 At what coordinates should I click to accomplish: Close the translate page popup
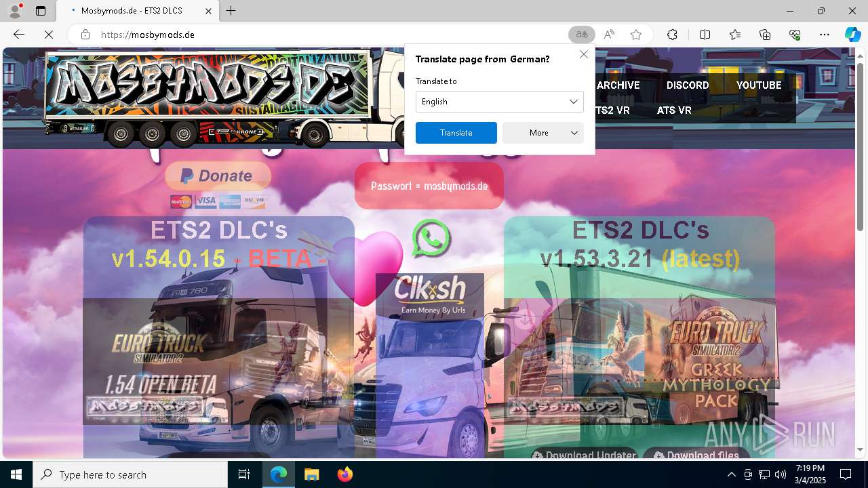click(x=583, y=54)
